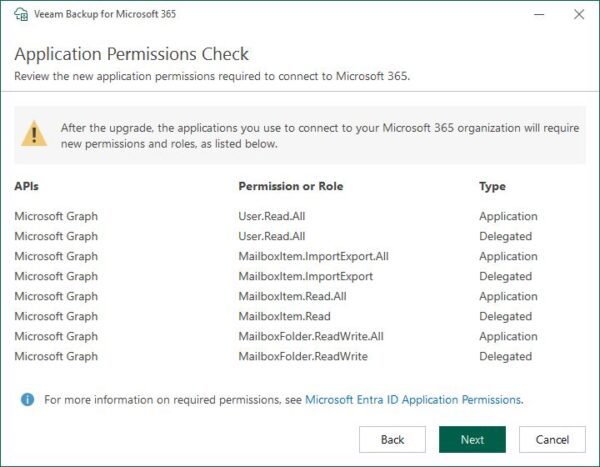Click the blue information circle icon

pos(27,400)
